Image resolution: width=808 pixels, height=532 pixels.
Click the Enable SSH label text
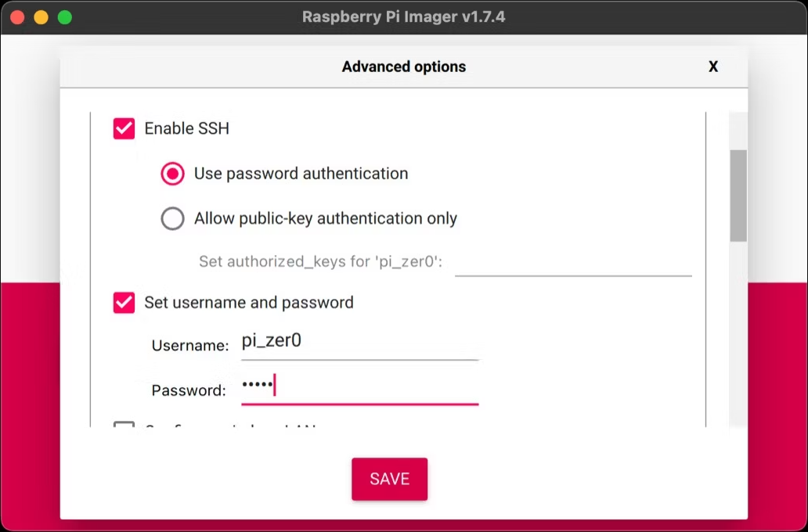click(x=186, y=128)
